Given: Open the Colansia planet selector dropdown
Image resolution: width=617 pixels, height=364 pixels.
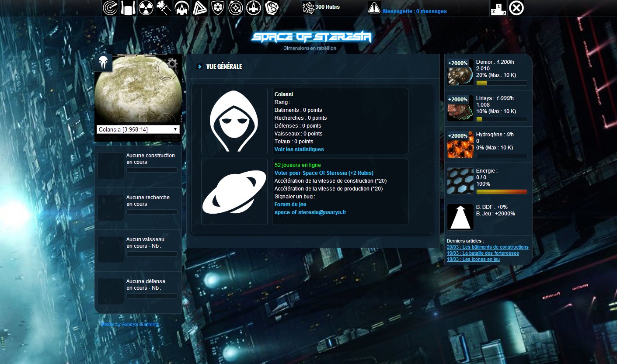Looking at the screenshot, I should click(138, 129).
